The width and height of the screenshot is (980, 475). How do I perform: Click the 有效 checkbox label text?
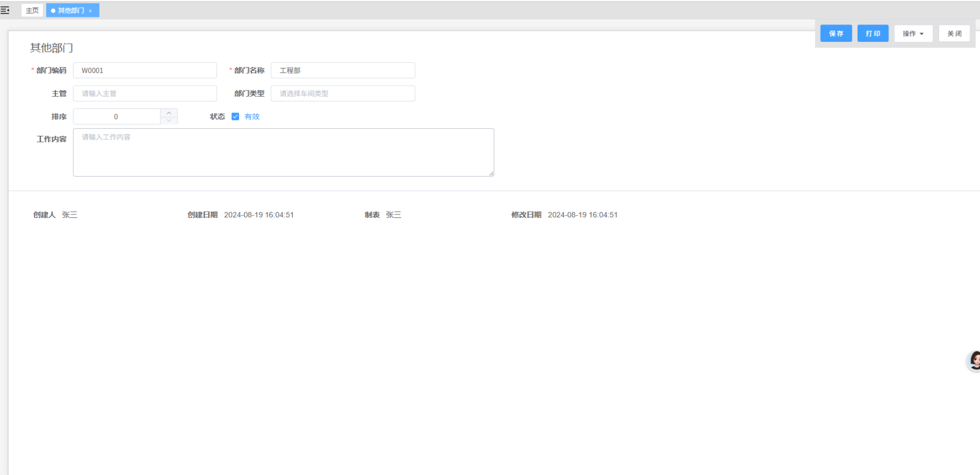pyautogui.click(x=252, y=117)
